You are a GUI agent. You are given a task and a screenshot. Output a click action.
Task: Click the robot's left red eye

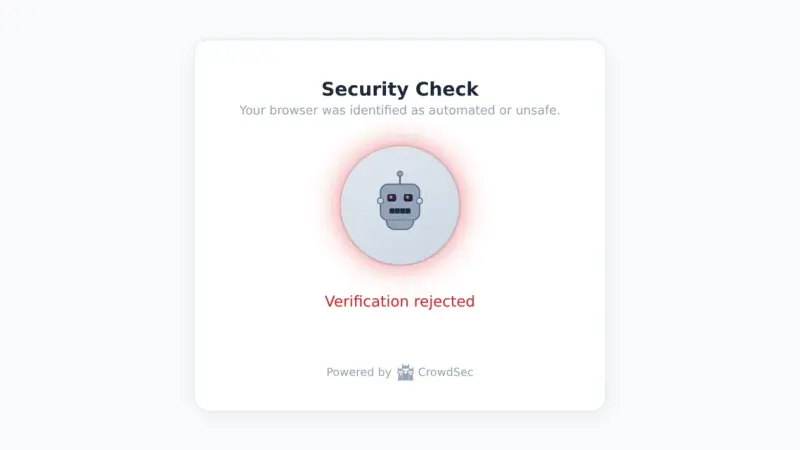coord(392,197)
